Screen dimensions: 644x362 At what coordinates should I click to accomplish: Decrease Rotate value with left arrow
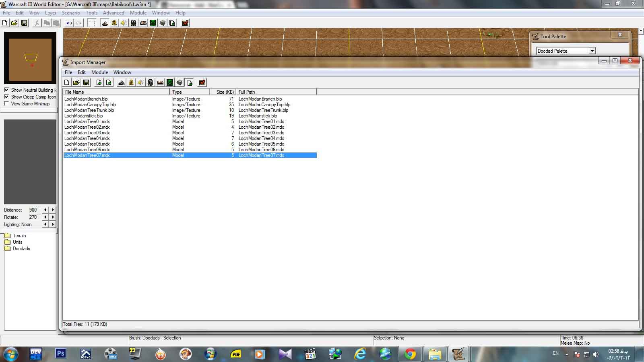45,217
